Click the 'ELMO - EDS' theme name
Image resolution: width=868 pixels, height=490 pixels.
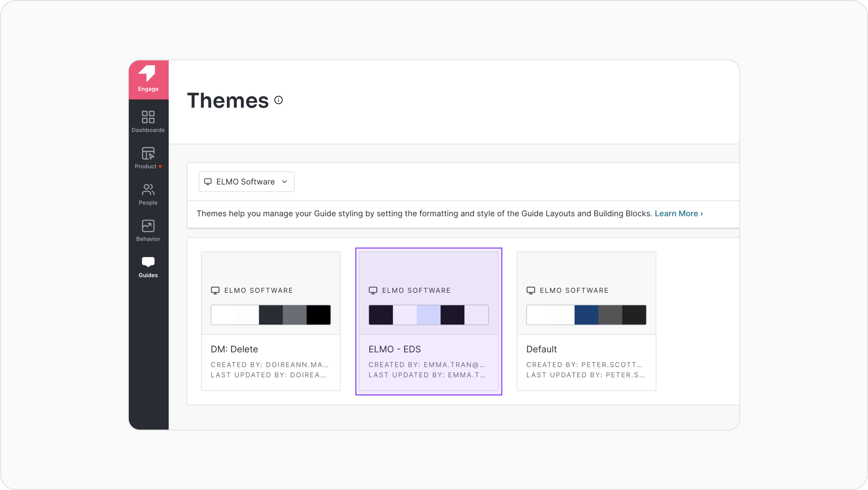[x=394, y=349]
